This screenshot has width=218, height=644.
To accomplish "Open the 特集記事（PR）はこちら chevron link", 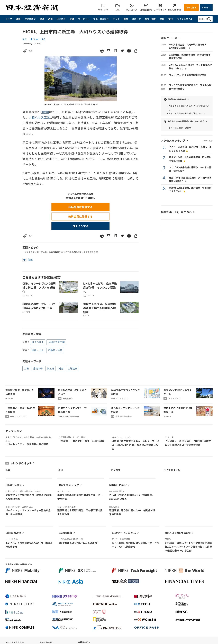I will (194, 212).
